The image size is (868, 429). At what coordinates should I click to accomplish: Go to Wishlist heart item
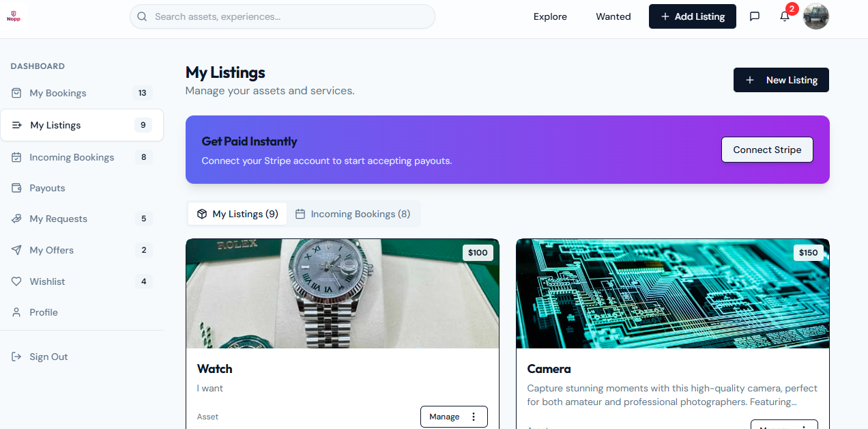pos(47,281)
